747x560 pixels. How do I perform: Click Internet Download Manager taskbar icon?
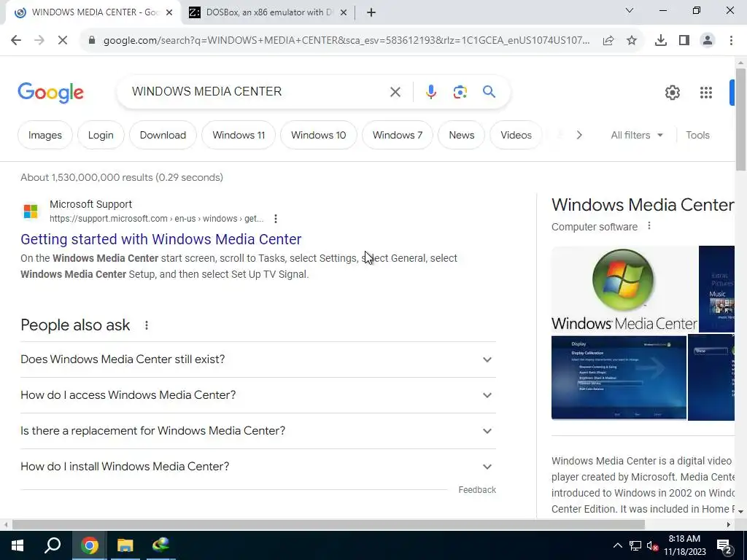pyautogui.click(x=160, y=545)
